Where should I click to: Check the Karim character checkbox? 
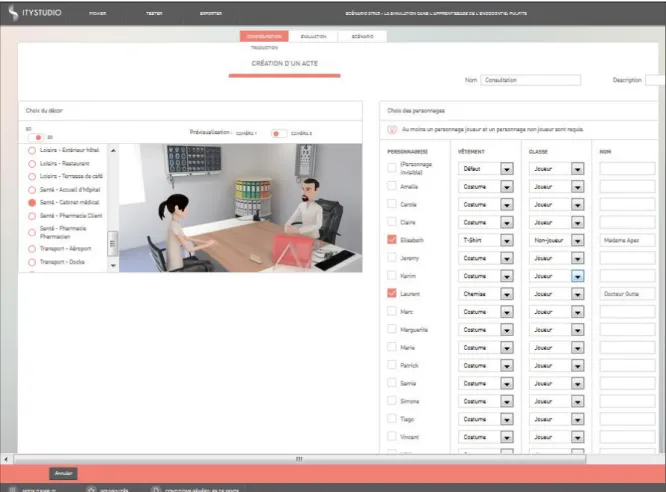click(392, 275)
